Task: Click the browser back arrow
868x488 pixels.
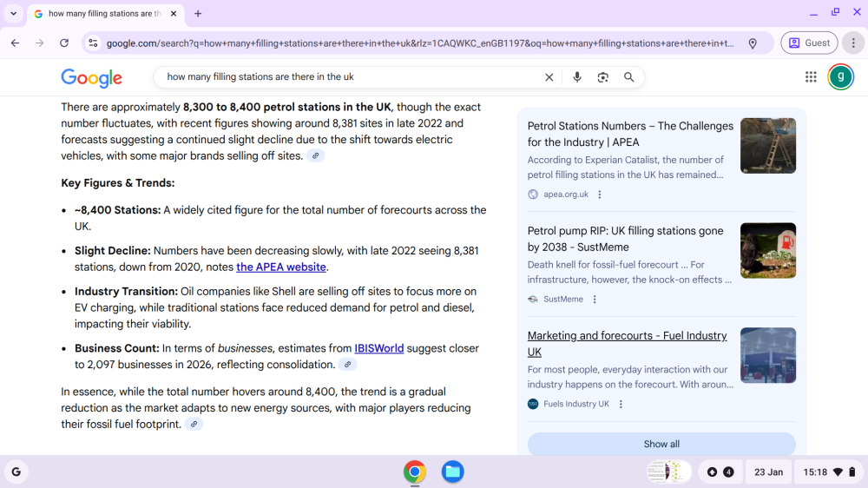Action: (x=15, y=43)
